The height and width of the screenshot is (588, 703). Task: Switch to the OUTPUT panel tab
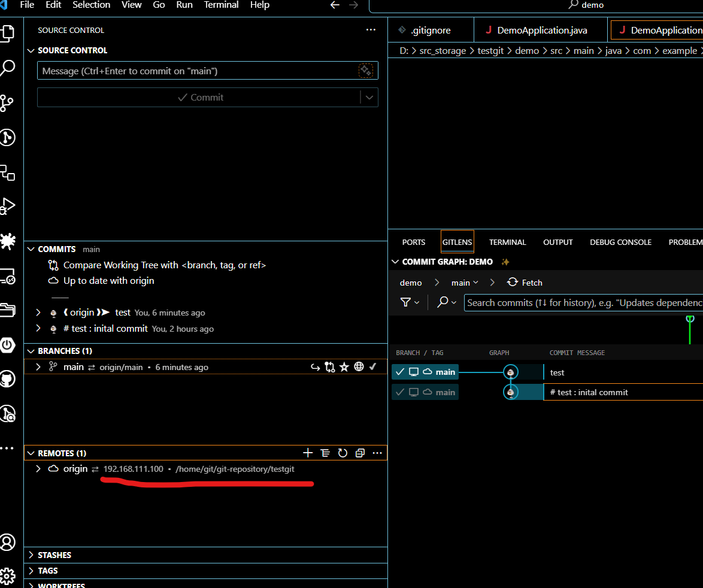pos(557,242)
